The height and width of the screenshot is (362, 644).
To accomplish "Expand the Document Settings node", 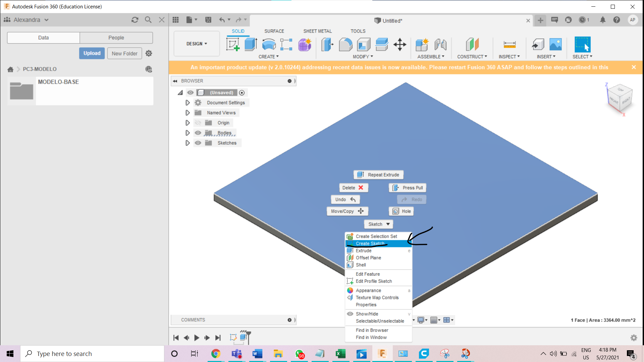I will pos(187,103).
